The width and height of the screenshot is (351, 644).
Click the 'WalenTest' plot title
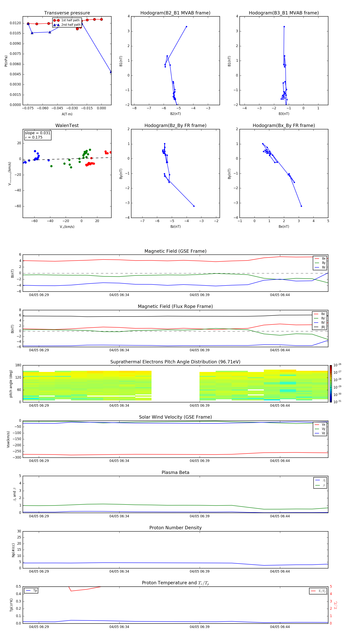click(x=67, y=125)
